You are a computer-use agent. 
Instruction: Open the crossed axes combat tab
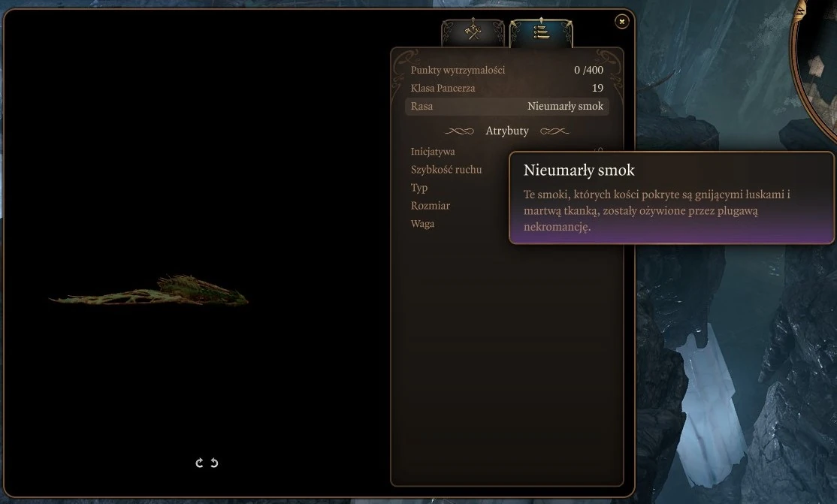473,32
